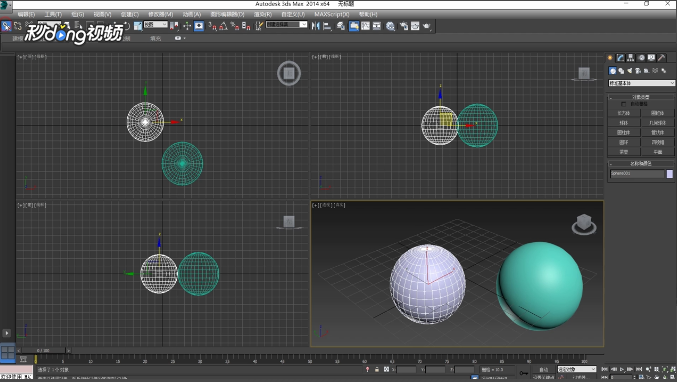Open the 渲染(R) menu
The image size is (677, 382).
263,14
